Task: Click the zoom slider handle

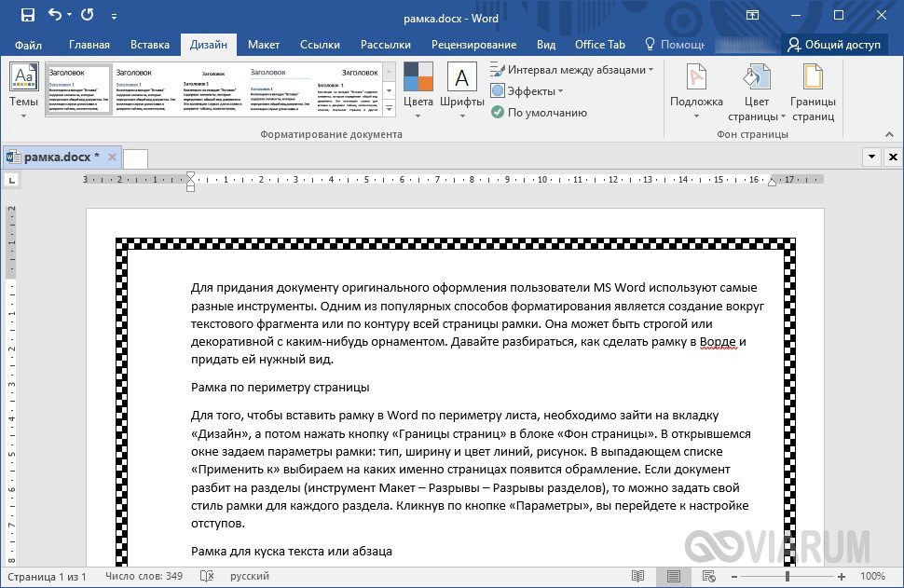Action: pos(788,577)
